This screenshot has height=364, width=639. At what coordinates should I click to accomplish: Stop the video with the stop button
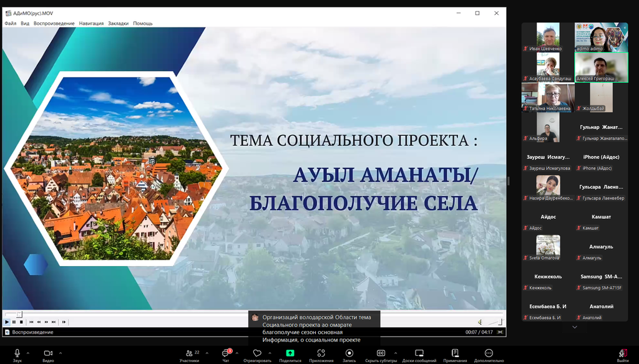21,322
